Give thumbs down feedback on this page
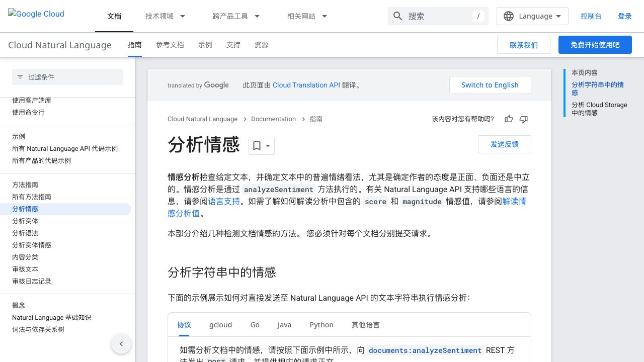Viewport: 644px width, 362px height. 523,119
